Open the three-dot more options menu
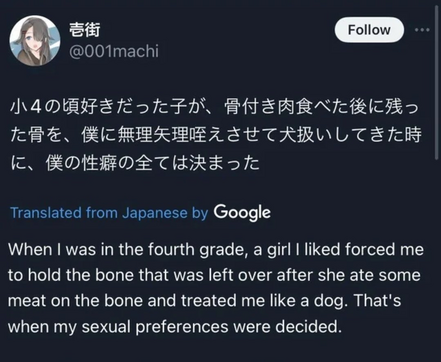Viewport: 441px width, 362px height. pyautogui.click(x=422, y=30)
